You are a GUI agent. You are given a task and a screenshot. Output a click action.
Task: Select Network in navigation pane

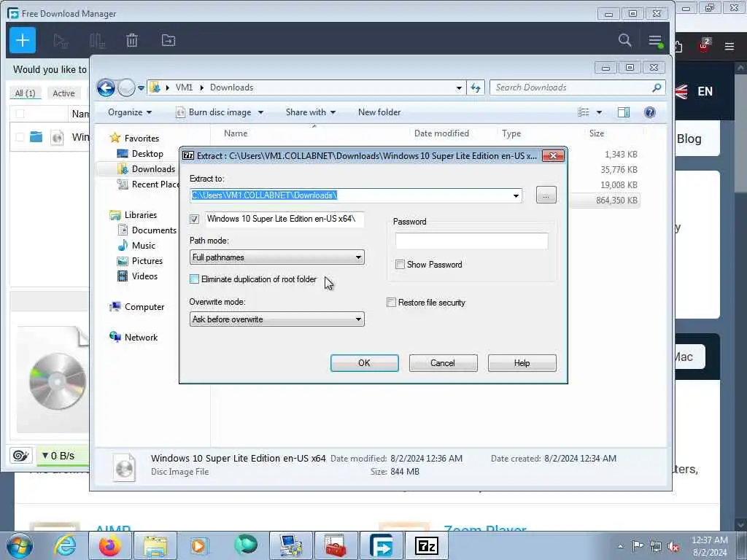coord(141,337)
